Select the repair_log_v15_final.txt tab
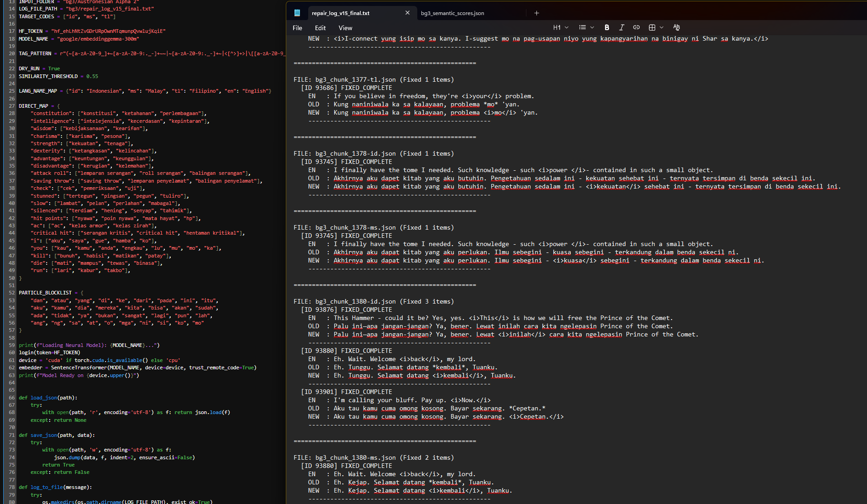The height and width of the screenshot is (504, 867). 340,13
